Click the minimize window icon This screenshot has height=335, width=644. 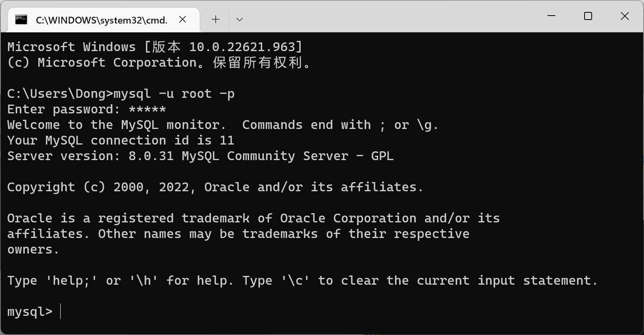[551, 16]
